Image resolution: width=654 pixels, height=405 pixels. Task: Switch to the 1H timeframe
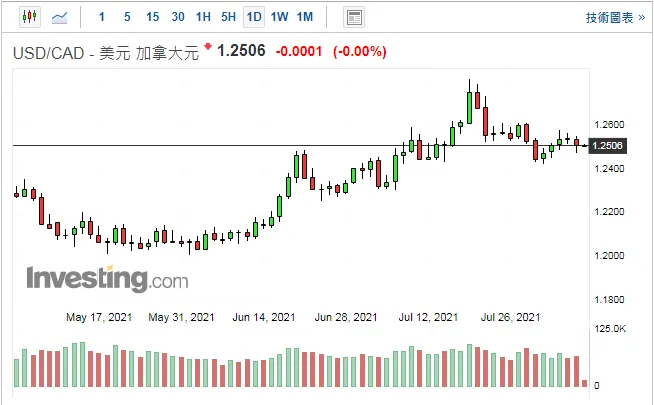coord(203,17)
